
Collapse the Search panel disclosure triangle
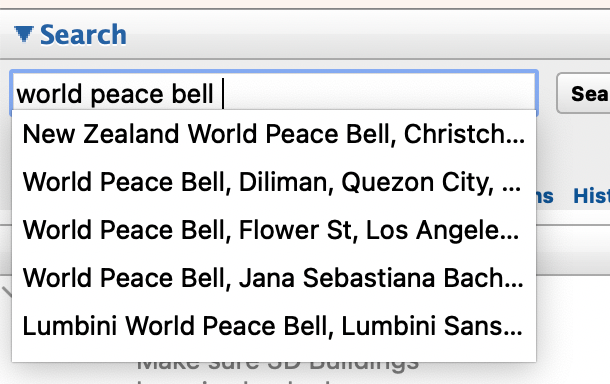coord(24,34)
